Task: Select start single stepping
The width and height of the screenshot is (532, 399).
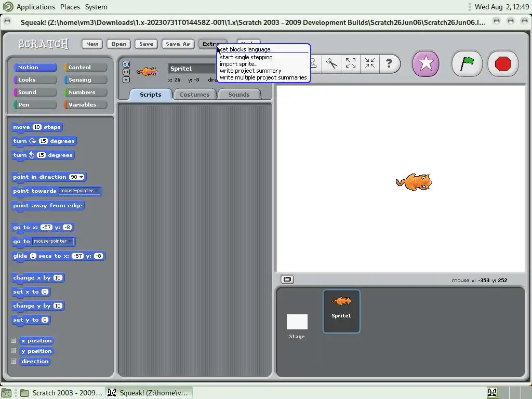Action: coord(246,57)
